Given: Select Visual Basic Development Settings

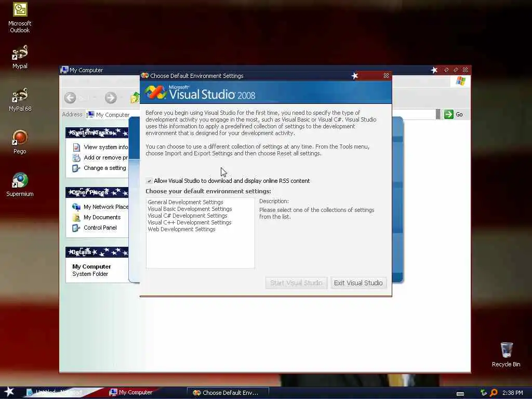Looking at the screenshot, I should [x=190, y=209].
